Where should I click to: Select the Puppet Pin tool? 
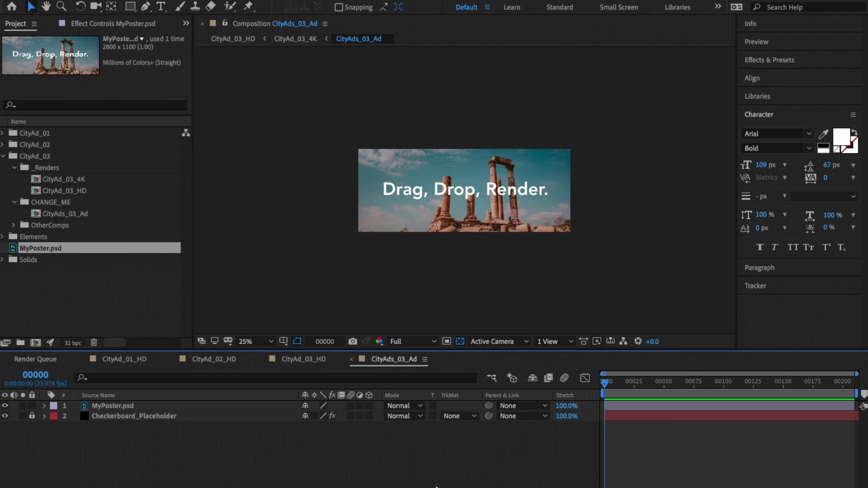(249, 7)
